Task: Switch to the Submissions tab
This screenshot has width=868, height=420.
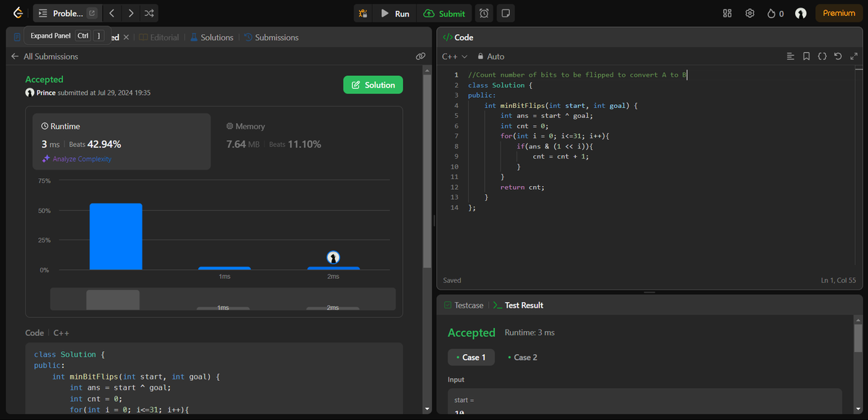Action: click(271, 37)
